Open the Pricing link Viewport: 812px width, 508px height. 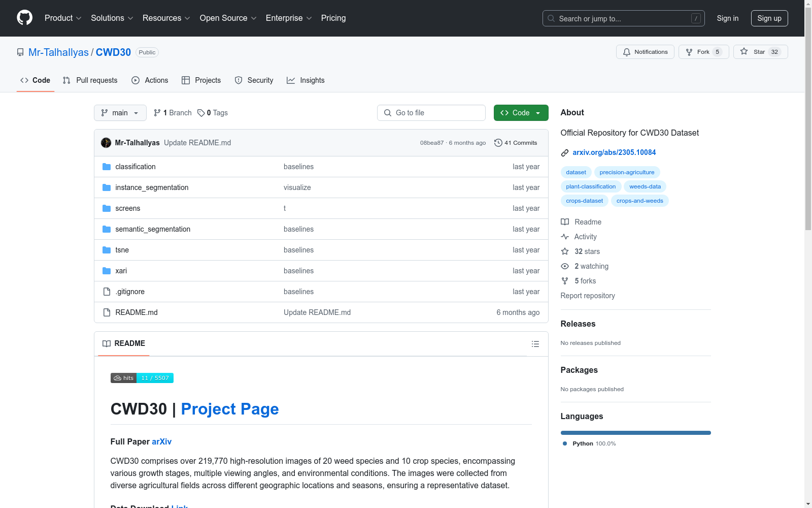pyautogui.click(x=333, y=18)
